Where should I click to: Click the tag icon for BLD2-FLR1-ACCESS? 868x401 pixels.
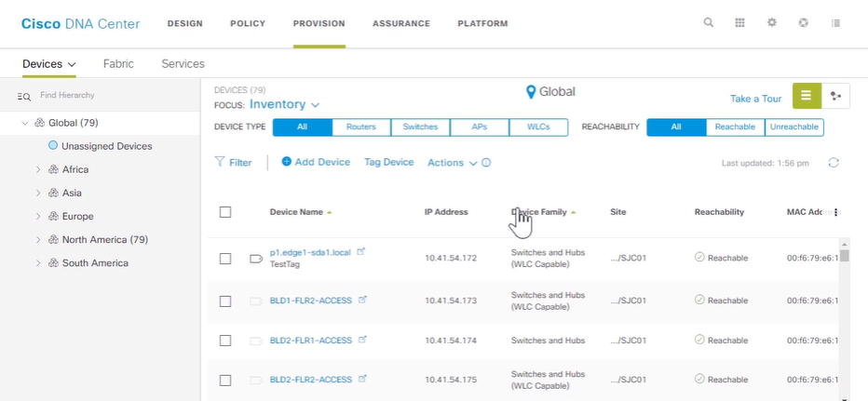tap(256, 341)
